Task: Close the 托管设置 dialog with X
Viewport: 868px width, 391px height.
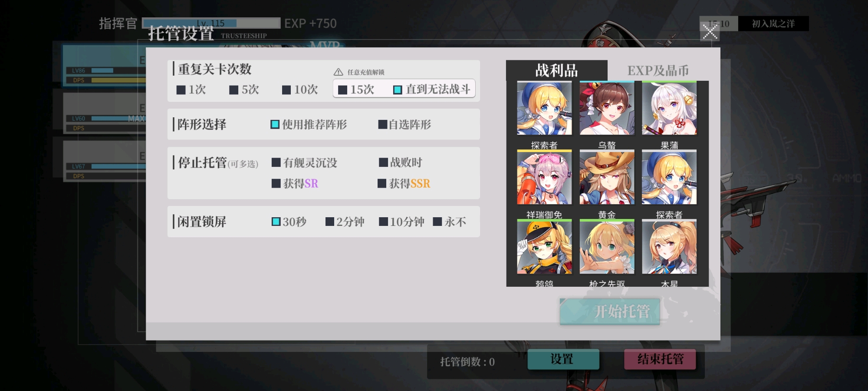Action: click(710, 31)
